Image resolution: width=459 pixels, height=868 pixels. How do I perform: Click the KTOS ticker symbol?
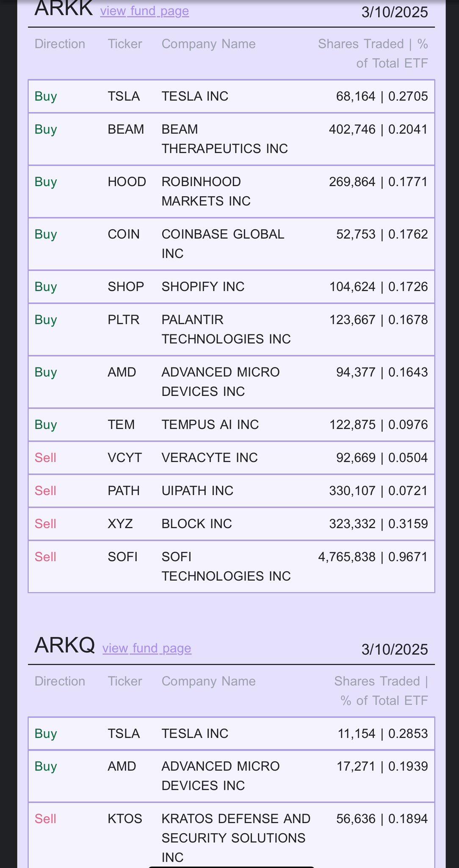(x=125, y=818)
